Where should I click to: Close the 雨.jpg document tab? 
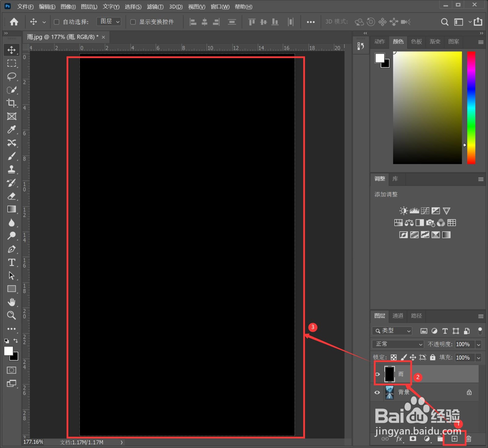tap(103, 37)
